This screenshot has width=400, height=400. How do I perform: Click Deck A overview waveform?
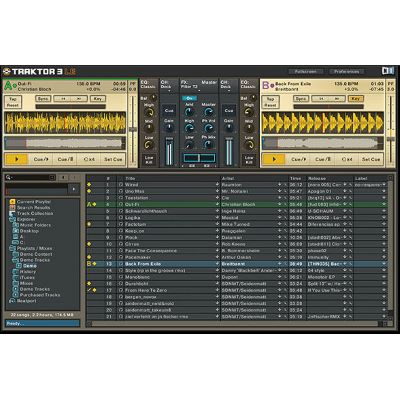(65, 143)
